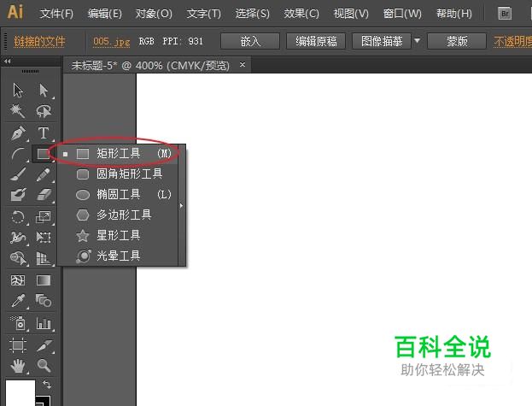532x406 pixels.
Task: Select the Gradient tool
Action: tap(44, 280)
